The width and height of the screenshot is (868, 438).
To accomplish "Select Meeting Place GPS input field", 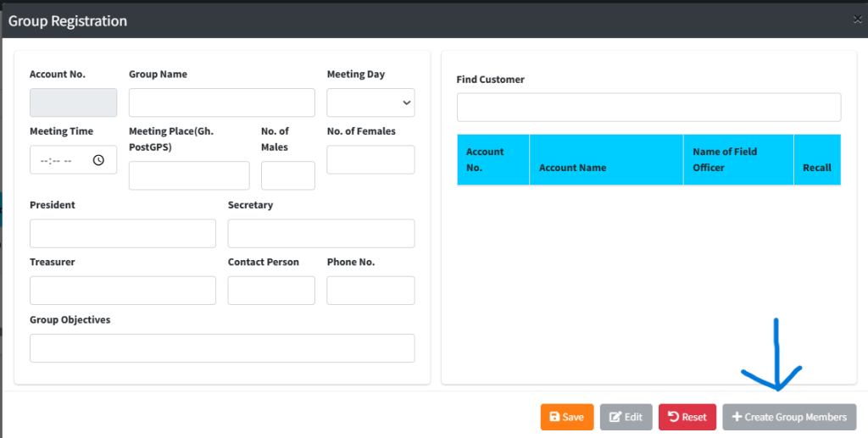I will coord(189,175).
